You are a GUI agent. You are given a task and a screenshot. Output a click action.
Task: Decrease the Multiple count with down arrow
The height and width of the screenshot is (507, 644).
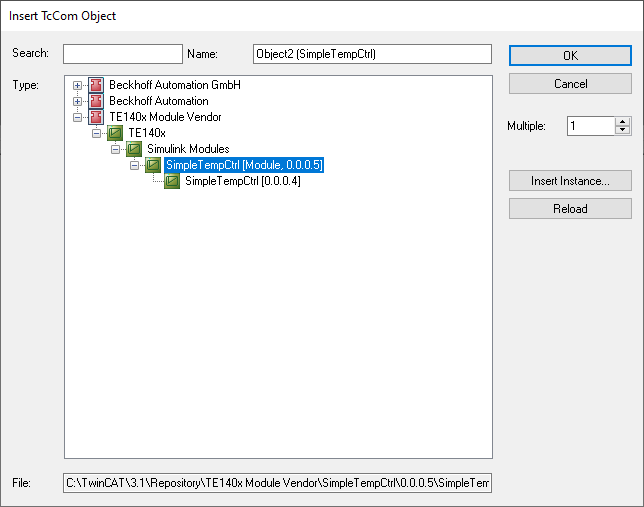coord(623,130)
